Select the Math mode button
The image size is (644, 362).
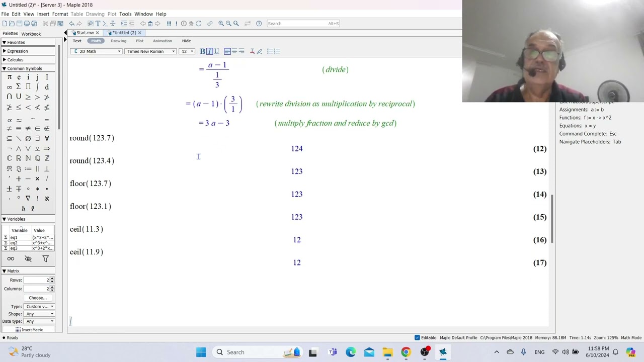point(96,41)
